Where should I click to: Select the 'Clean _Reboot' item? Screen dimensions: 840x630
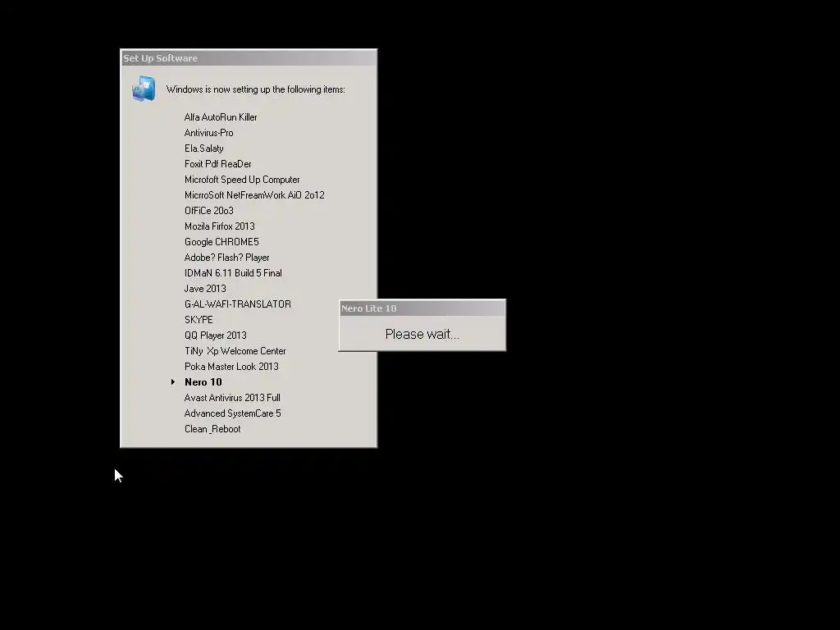click(x=212, y=429)
